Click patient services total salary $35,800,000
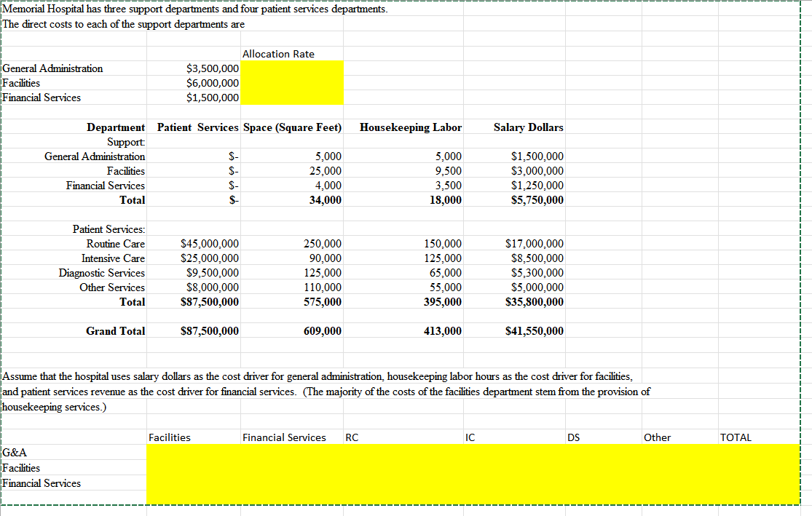The height and width of the screenshot is (516, 812). [x=535, y=302]
